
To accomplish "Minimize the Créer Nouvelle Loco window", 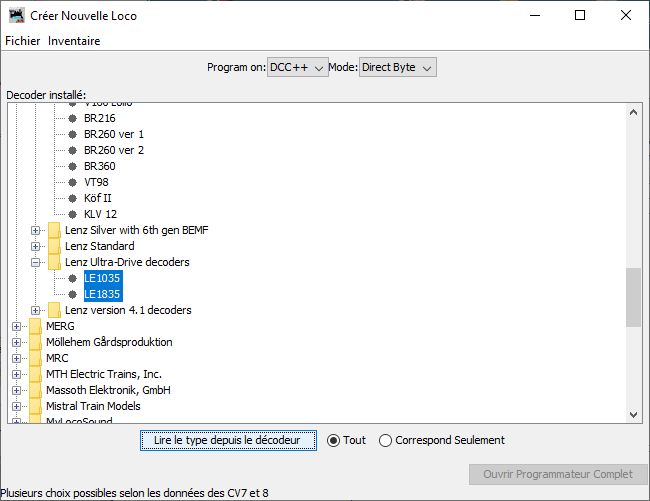I will (x=535, y=15).
